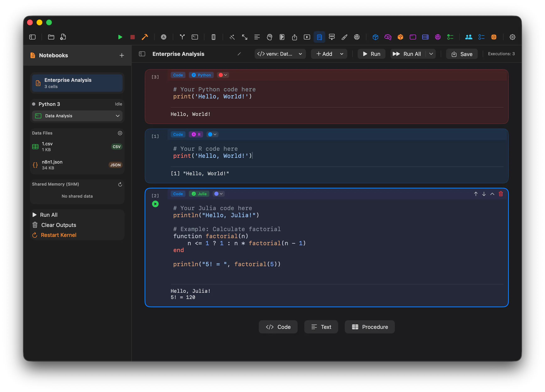Viewport: 545px width, 392px height.
Task: Click the green play icon in top toolbar
Action: (120, 37)
